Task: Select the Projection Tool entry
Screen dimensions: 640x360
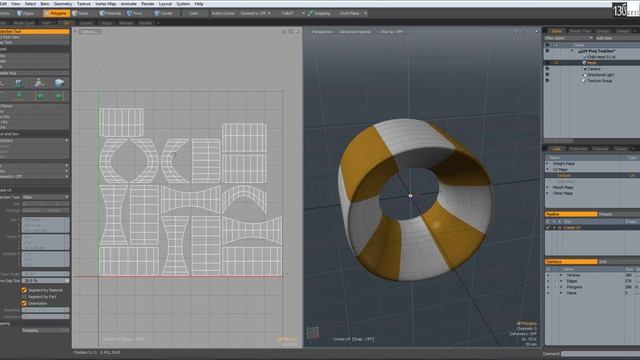Action: pos(35,31)
